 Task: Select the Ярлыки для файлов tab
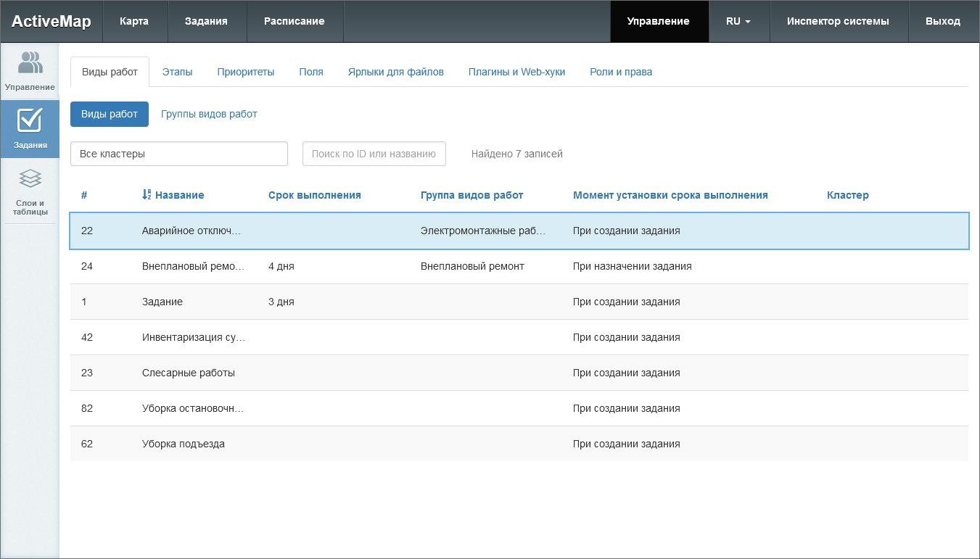(x=395, y=72)
